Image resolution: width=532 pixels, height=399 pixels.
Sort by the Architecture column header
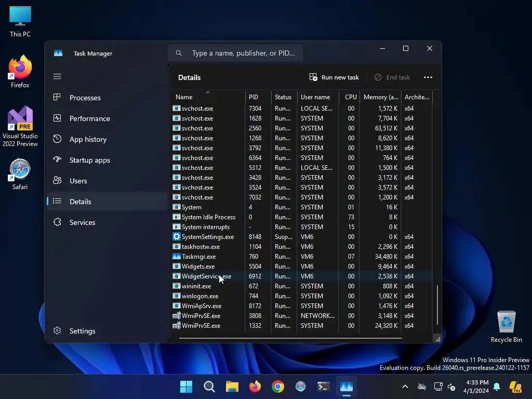pos(417,97)
